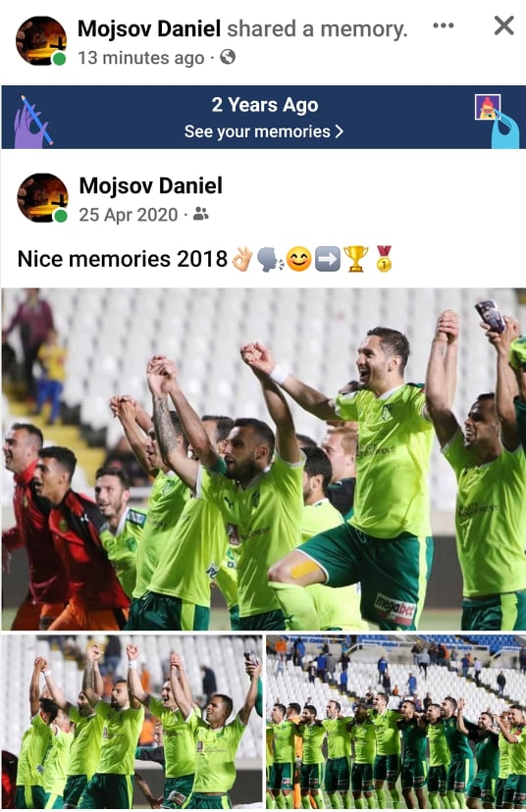Expand See your memories chevron
This screenshot has height=812, width=526.
[x=339, y=131]
